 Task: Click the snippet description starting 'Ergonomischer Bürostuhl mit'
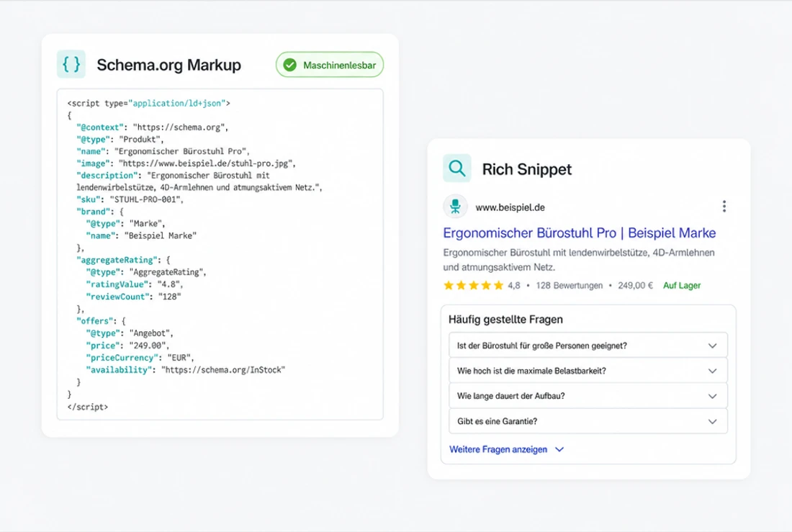pos(579,260)
